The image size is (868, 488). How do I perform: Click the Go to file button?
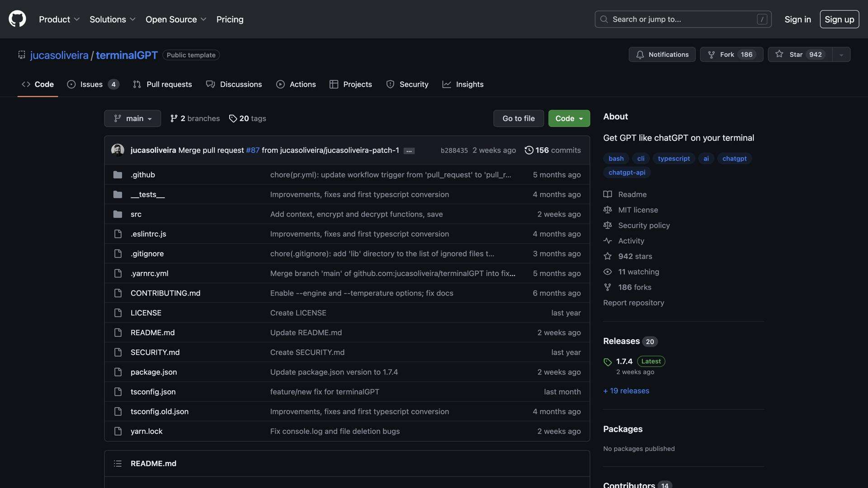pyautogui.click(x=518, y=118)
